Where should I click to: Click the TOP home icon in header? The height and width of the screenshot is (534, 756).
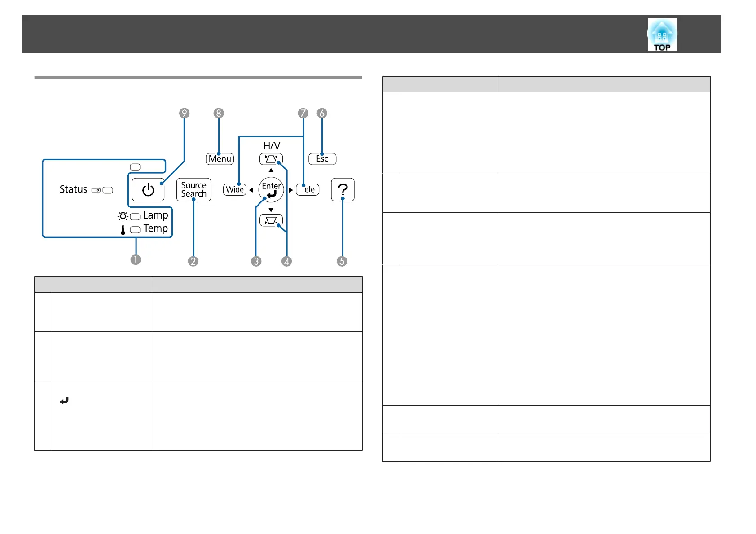tap(662, 35)
